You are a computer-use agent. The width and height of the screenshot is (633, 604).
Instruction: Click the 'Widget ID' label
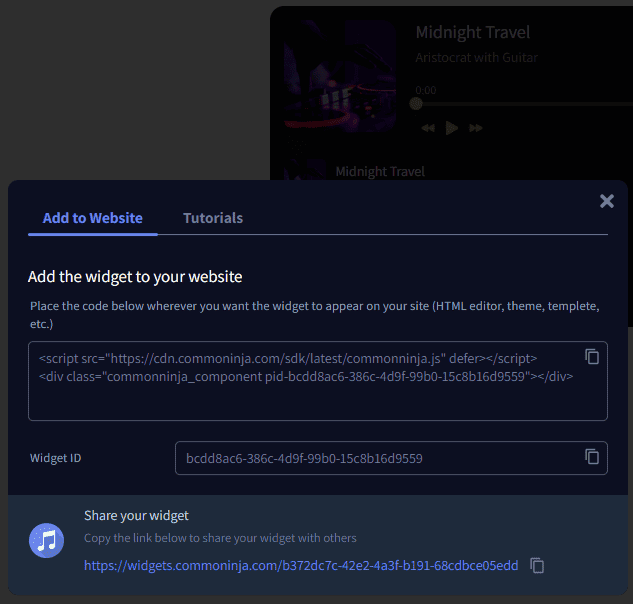click(x=55, y=458)
